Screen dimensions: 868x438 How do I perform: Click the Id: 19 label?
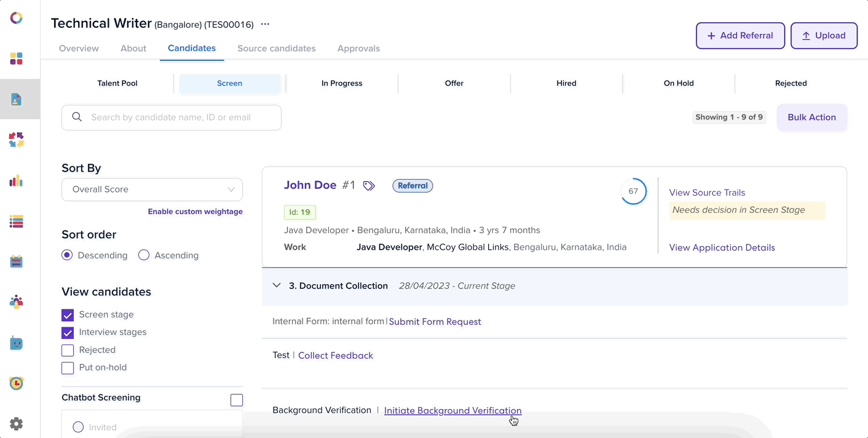300,212
